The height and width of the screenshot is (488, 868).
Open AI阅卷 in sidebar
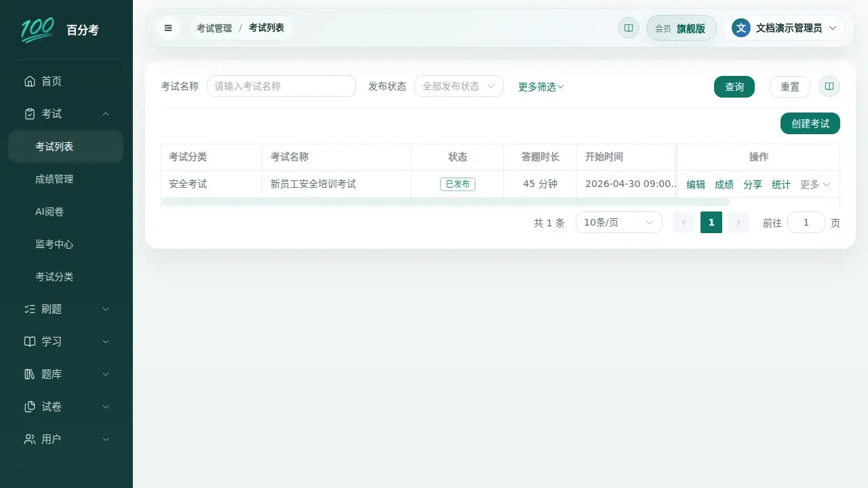(66, 211)
